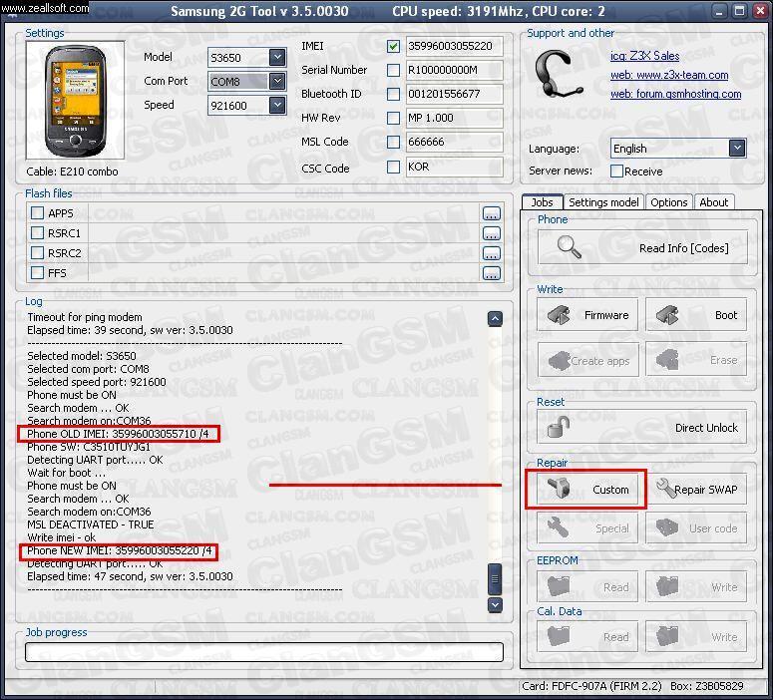This screenshot has height=700, width=773.
Task: Tick the CSC Code checkbox
Action: pos(393,168)
